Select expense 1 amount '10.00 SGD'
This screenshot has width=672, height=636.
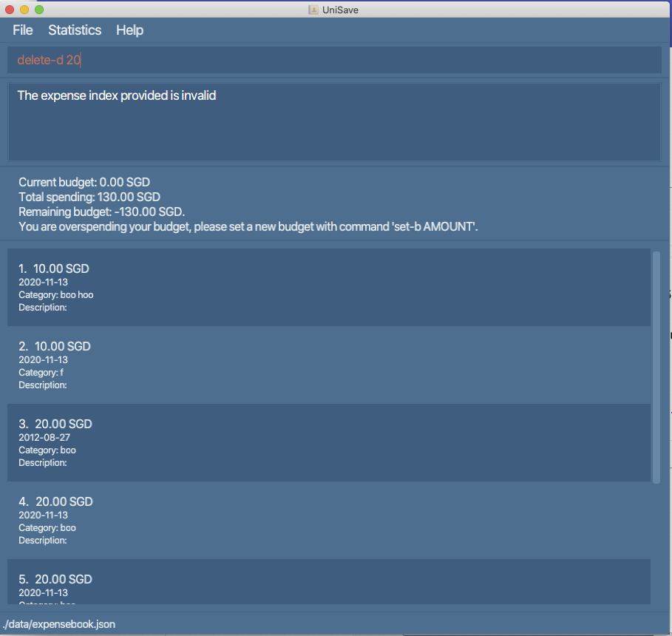(61, 268)
